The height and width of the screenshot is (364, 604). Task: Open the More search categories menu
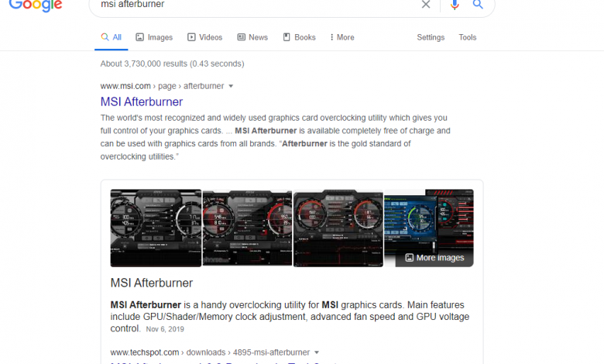pos(342,37)
